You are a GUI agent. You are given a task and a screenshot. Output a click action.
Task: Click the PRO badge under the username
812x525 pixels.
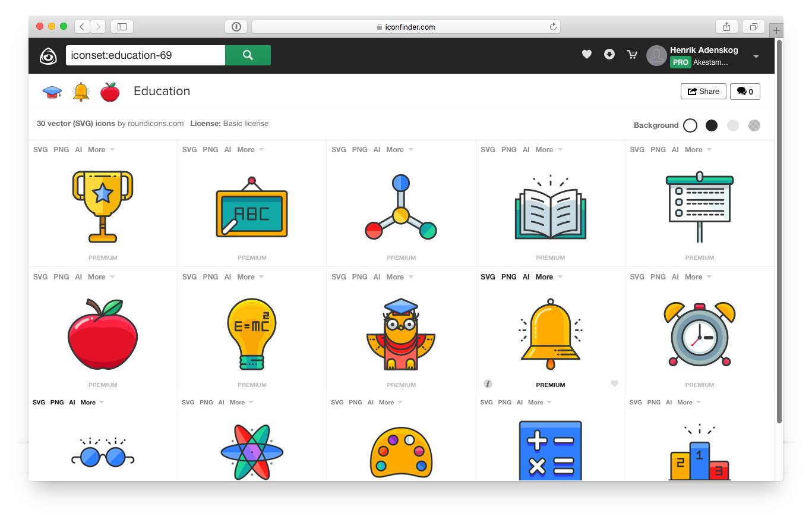(681, 62)
